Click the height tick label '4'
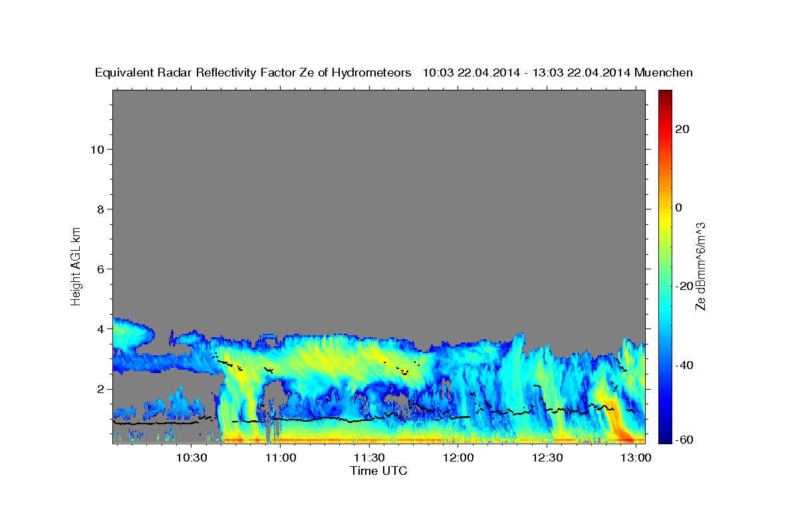Image resolution: width=798 pixels, height=532 pixels. point(101,329)
